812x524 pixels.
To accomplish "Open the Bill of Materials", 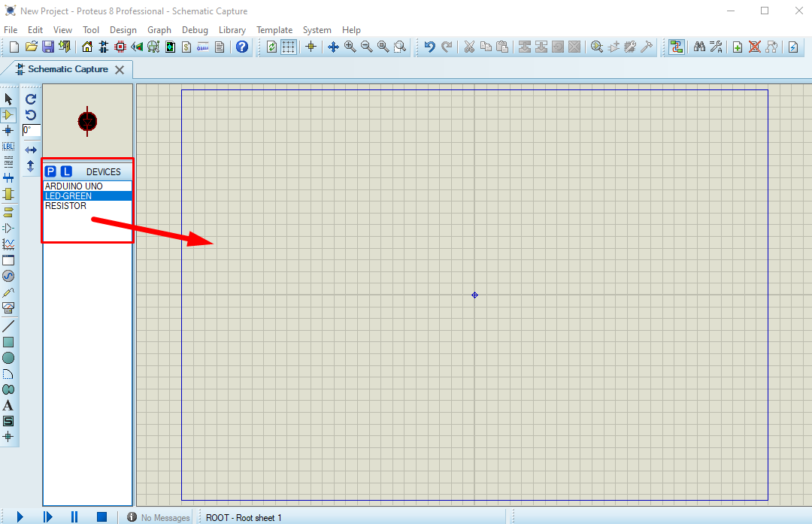I will click(186, 47).
